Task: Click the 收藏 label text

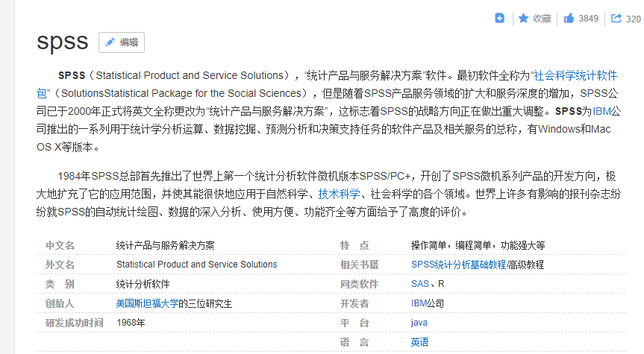Action: point(542,19)
